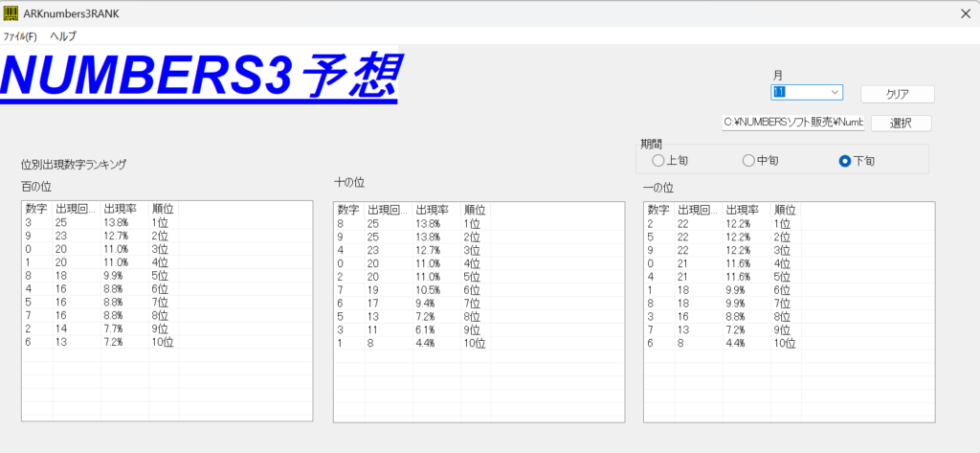The height and width of the screenshot is (453, 980).
Task: Choose the 中旬 period option
Action: click(x=748, y=161)
